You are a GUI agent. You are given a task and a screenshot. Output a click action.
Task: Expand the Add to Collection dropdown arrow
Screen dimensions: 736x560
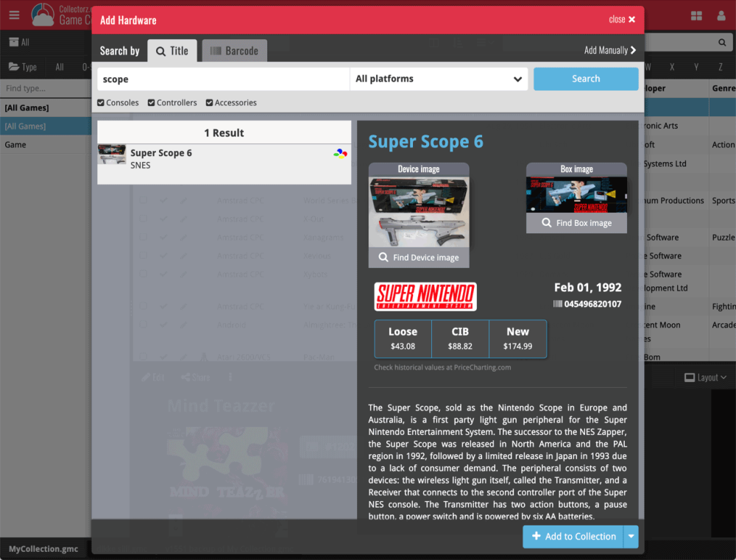coord(631,536)
